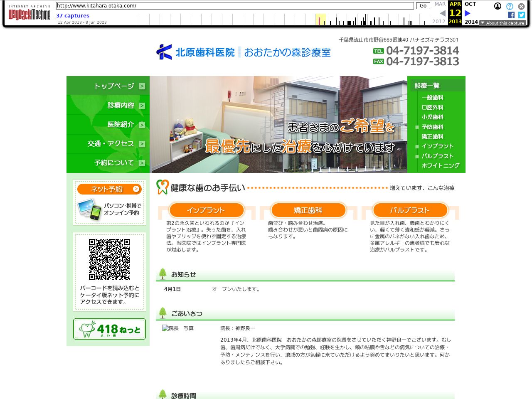Click the orange インプラント button
This screenshot has height=399, width=532.
pyautogui.click(x=206, y=210)
